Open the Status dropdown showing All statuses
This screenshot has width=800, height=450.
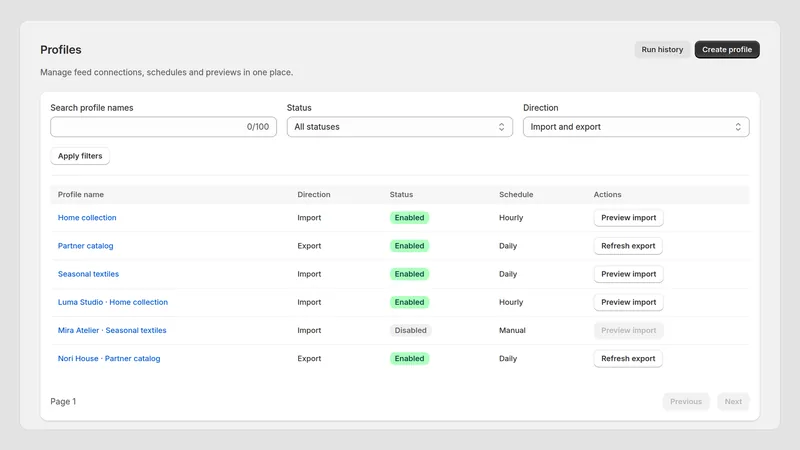399,127
